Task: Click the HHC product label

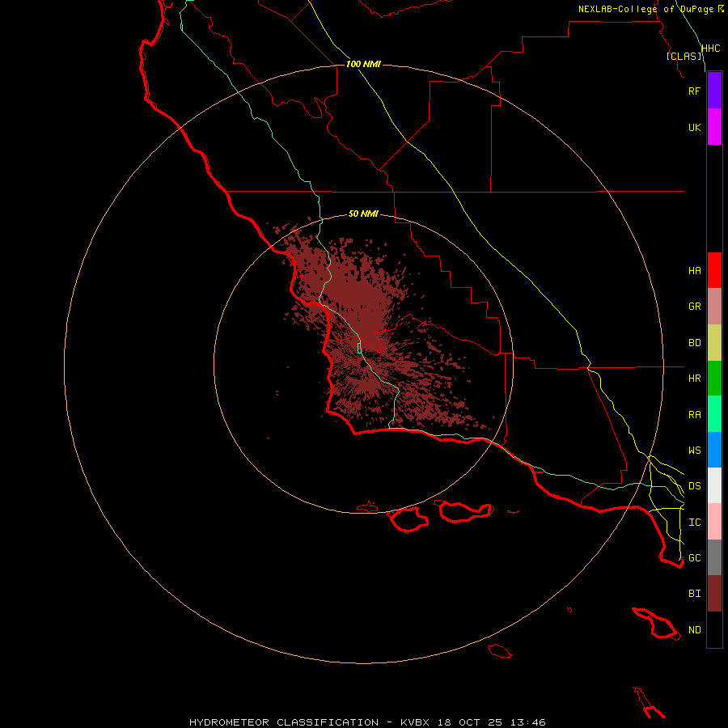Action: pos(710,49)
